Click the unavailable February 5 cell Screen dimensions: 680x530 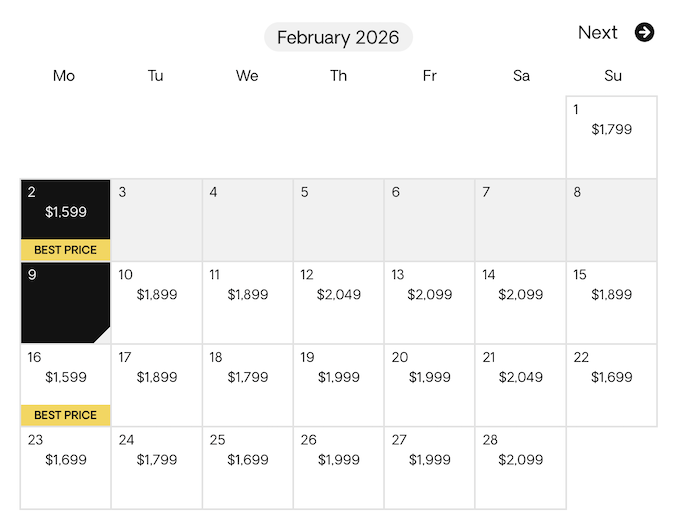click(x=339, y=220)
